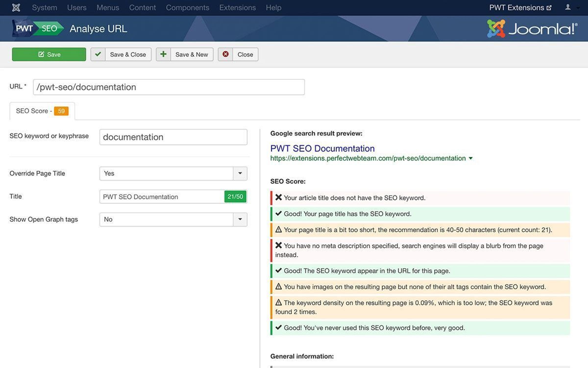Click the arrow next to the preview URL
This screenshot has height=368, width=588.
pos(471,158)
